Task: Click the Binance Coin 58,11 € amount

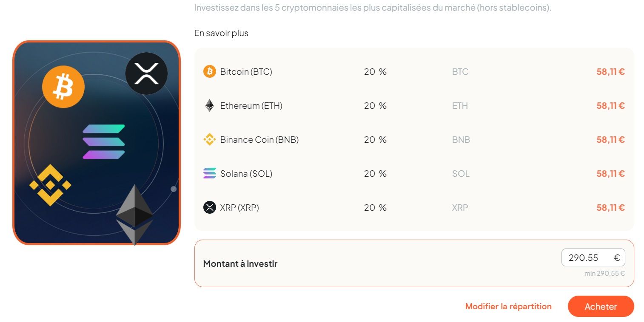Action: [x=610, y=140]
